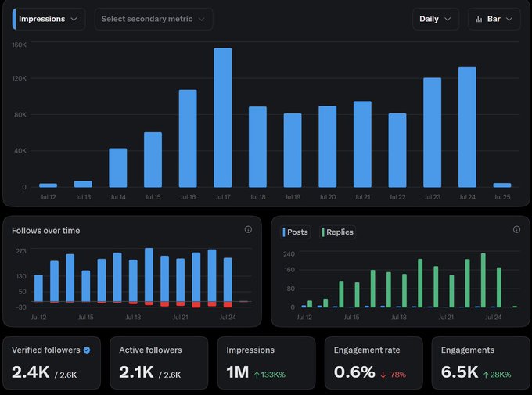Open the Impressions primary metric dropdown
Image resolution: width=532 pixels, height=395 pixels.
pyautogui.click(x=49, y=19)
